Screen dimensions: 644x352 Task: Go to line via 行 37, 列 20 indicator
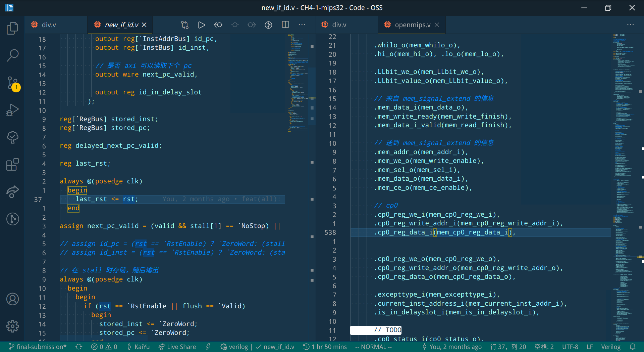(x=508, y=347)
